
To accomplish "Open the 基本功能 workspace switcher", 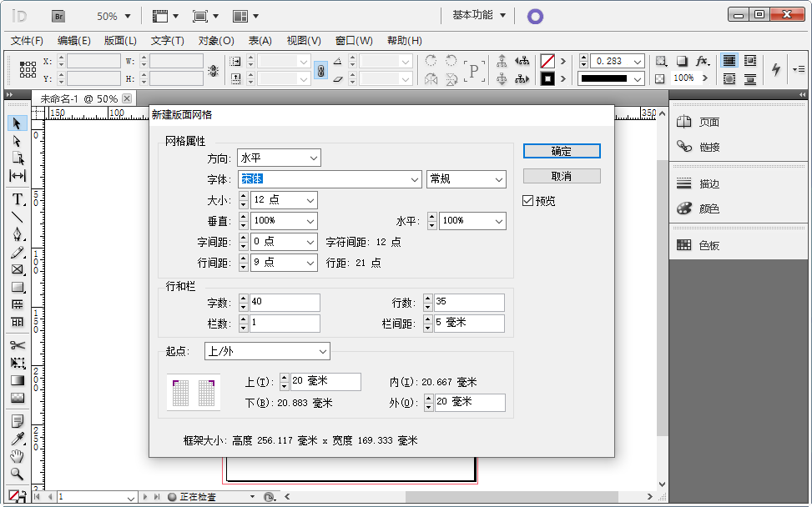I will (478, 16).
